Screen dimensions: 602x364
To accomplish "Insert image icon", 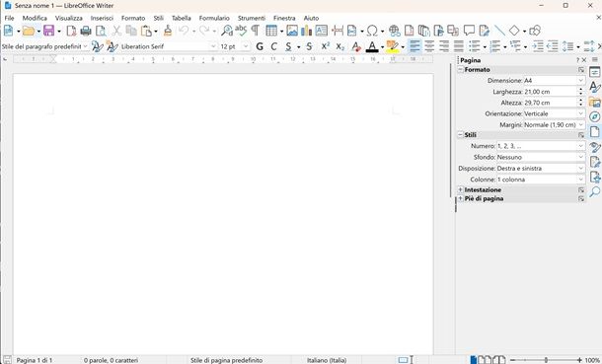I will tap(292, 31).
